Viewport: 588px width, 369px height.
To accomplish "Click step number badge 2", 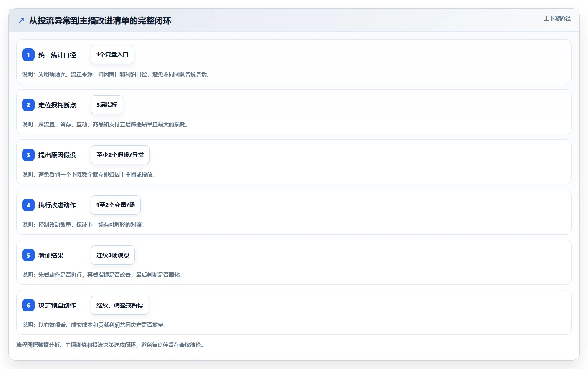I will click(28, 105).
